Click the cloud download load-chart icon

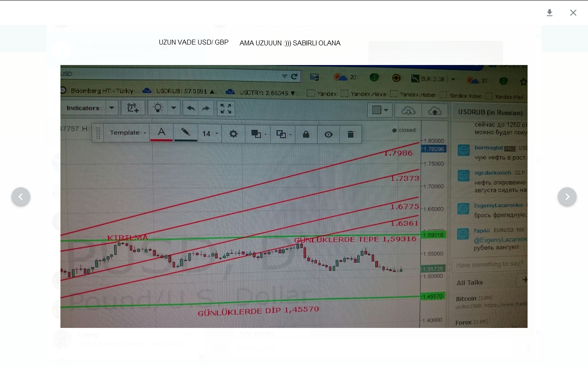click(x=408, y=111)
